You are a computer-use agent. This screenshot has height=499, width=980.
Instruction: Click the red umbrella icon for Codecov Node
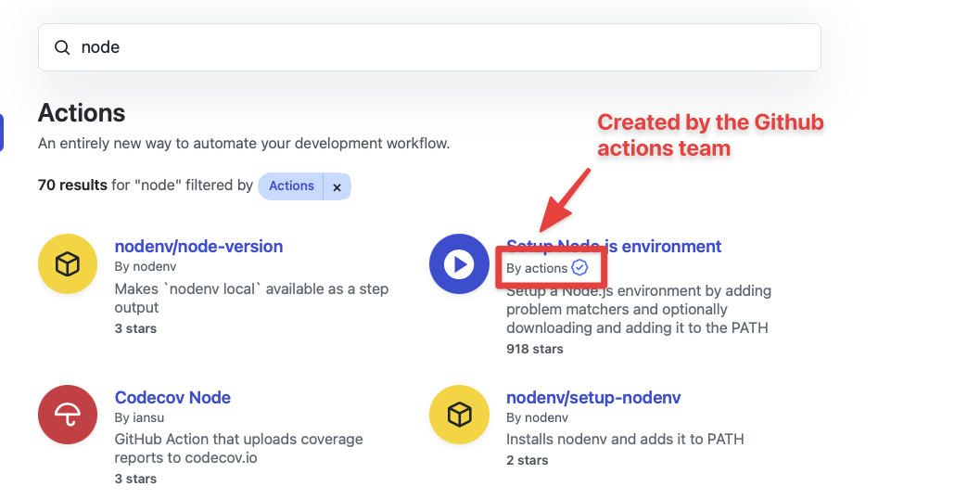[x=68, y=415]
